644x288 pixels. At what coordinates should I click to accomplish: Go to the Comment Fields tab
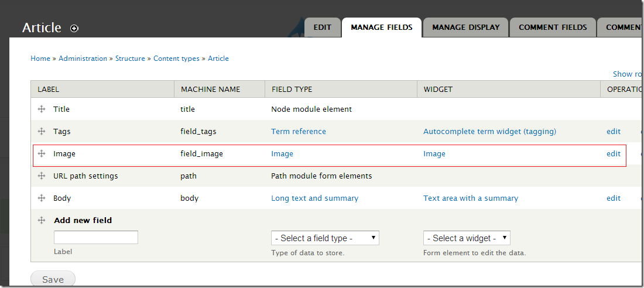(x=552, y=28)
